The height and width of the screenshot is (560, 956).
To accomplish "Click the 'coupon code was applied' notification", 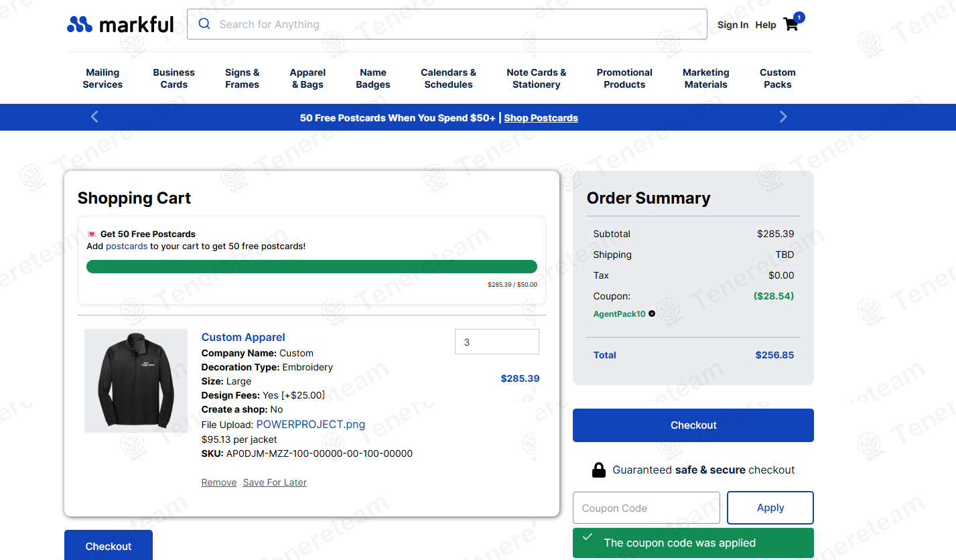I will pyautogui.click(x=693, y=543).
